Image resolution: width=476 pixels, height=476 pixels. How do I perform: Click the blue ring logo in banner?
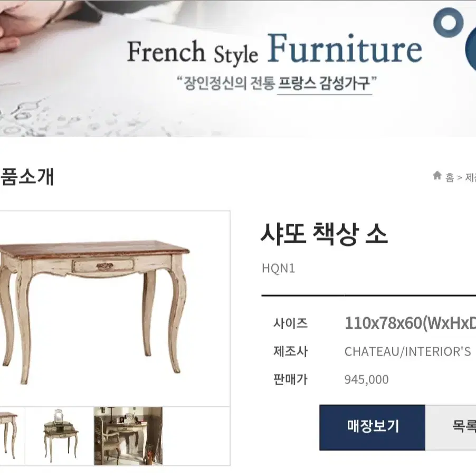tap(449, 23)
